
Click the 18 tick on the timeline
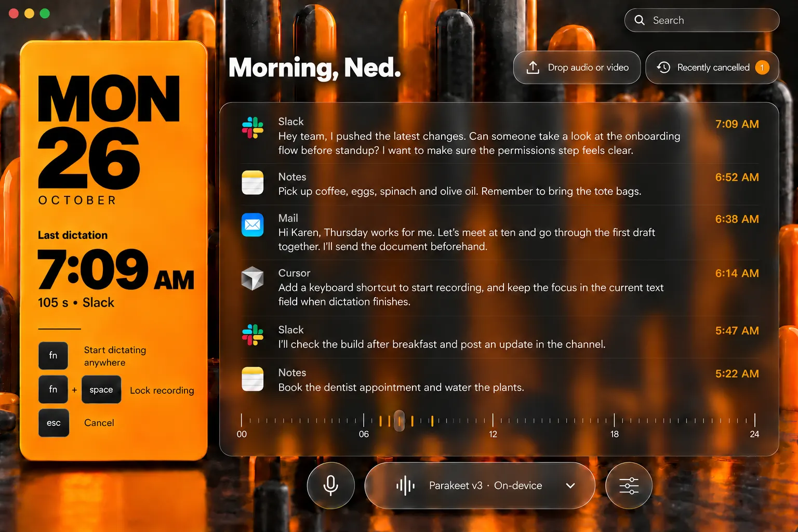[614, 420]
